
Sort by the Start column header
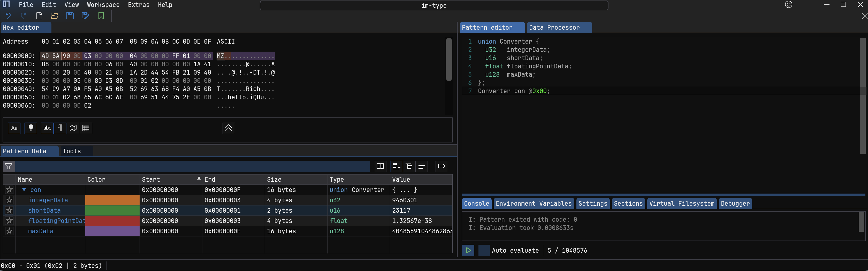tap(151, 179)
